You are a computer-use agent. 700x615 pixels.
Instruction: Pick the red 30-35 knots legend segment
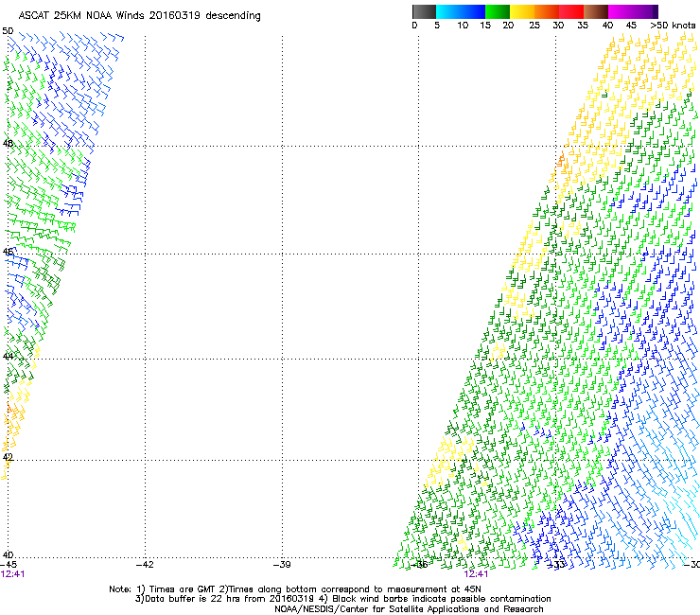(x=571, y=11)
